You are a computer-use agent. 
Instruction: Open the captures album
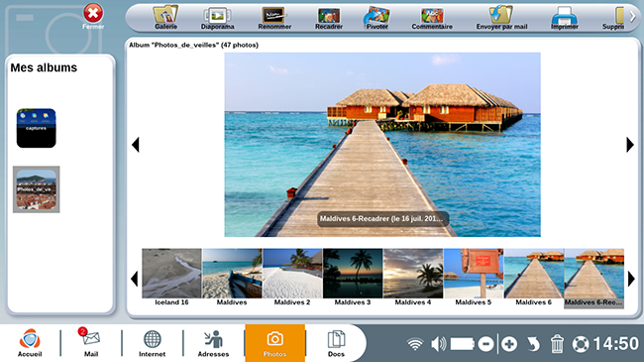point(36,128)
